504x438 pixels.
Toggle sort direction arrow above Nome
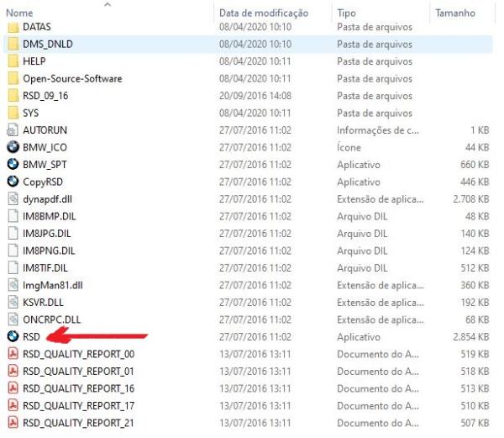point(108,4)
